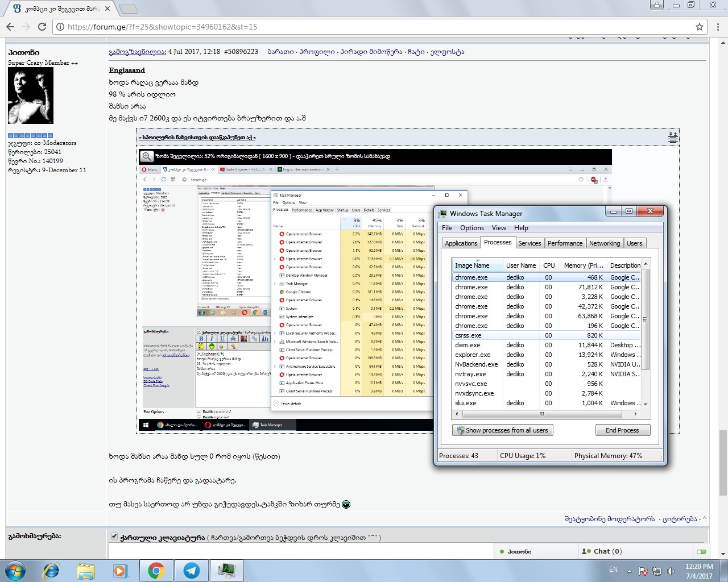This screenshot has height=582, width=728.
Task: Expand the spoiler link above the image
Action: [x=197, y=138]
